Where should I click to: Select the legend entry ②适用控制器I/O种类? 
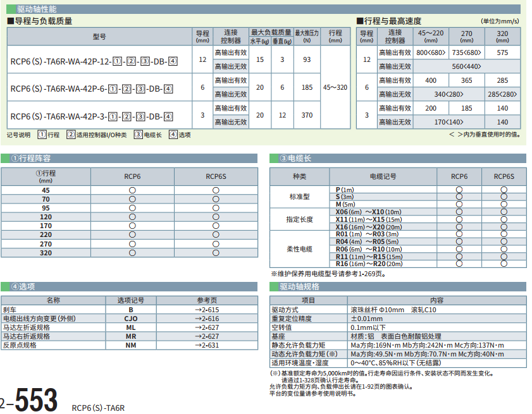click(97, 135)
